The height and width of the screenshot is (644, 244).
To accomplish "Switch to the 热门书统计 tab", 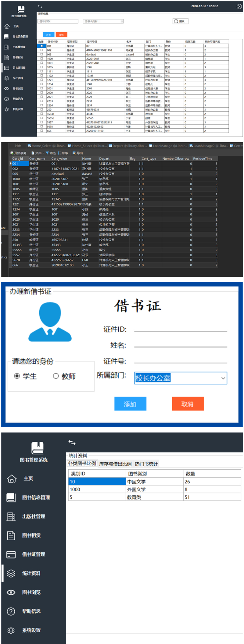I will 146,464.
